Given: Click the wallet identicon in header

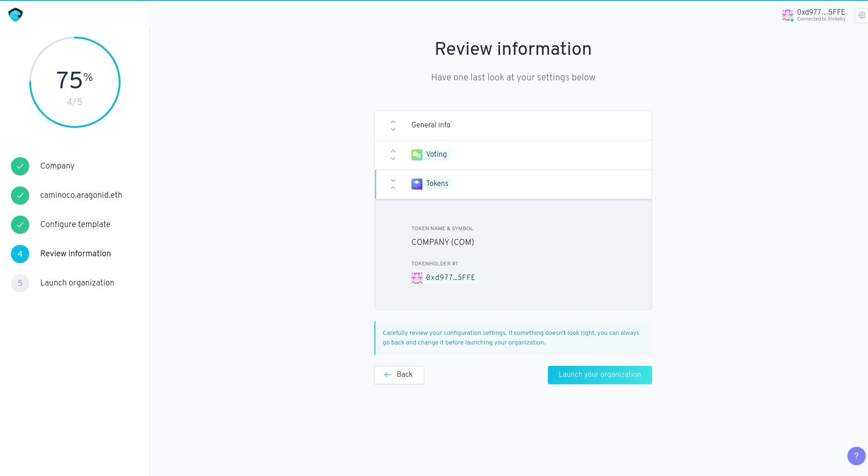Looking at the screenshot, I should [788, 15].
